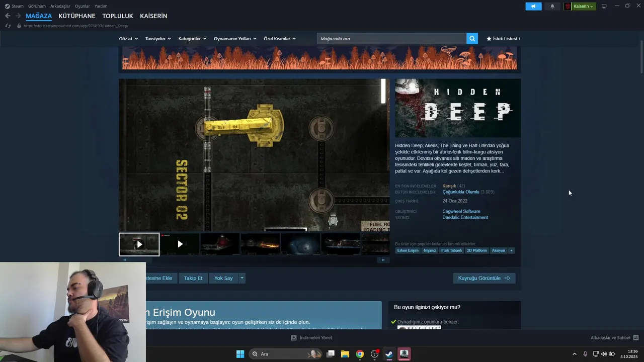
Task: Type in the Mağazada ara search field
Action: [x=391, y=38]
